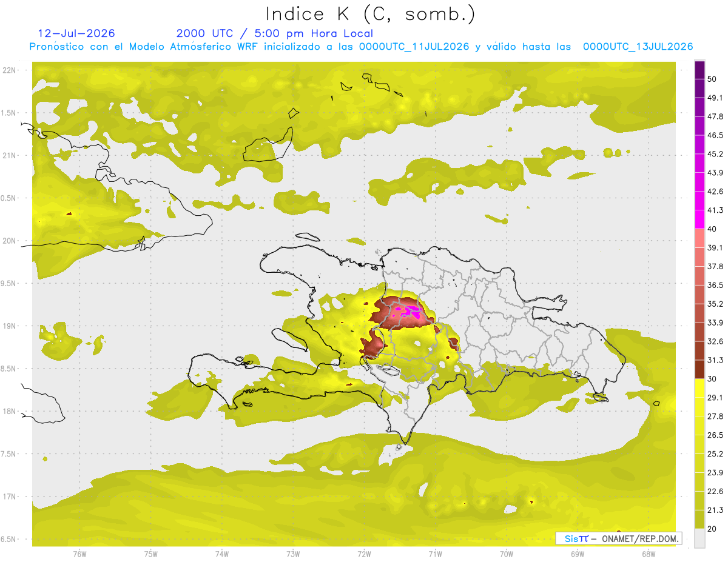Select the '32.6' color scale value

click(x=715, y=341)
